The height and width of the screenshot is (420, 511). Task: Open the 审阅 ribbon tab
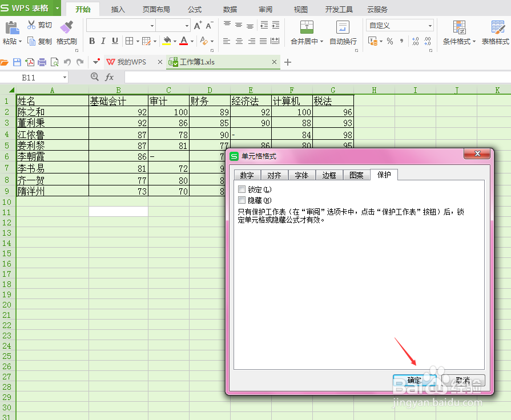[x=264, y=9]
